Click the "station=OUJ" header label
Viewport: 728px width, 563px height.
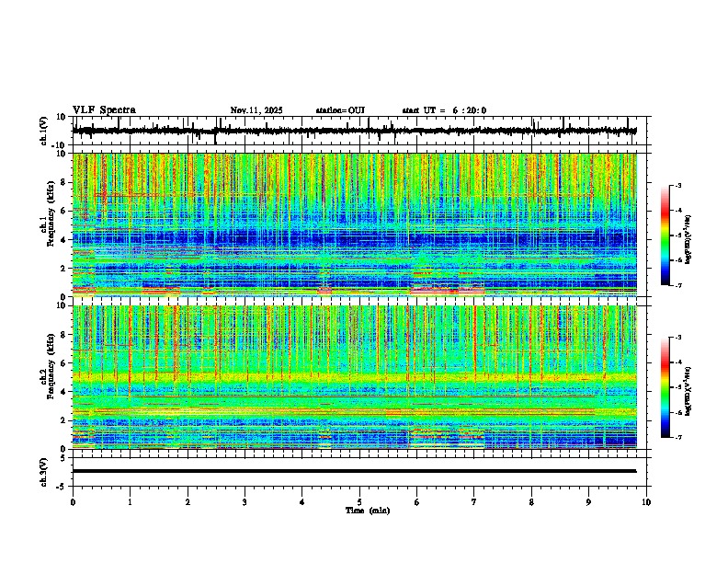[x=340, y=110]
